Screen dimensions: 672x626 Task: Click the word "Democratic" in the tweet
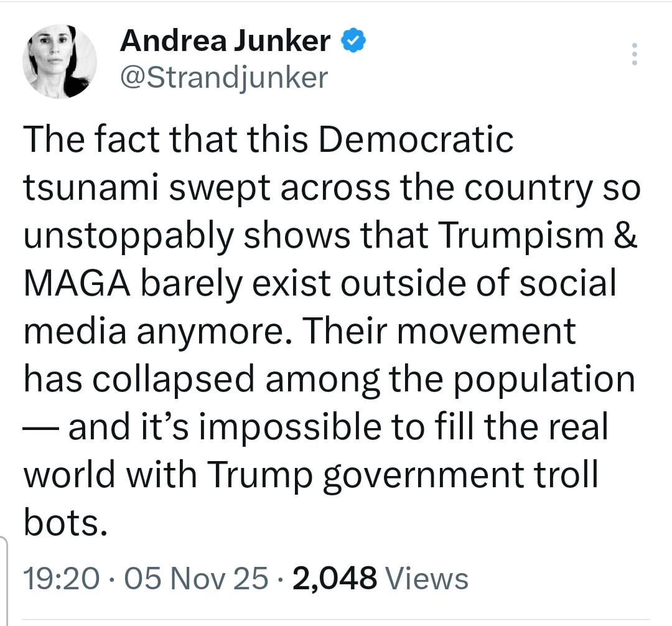[x=416, y=139]
